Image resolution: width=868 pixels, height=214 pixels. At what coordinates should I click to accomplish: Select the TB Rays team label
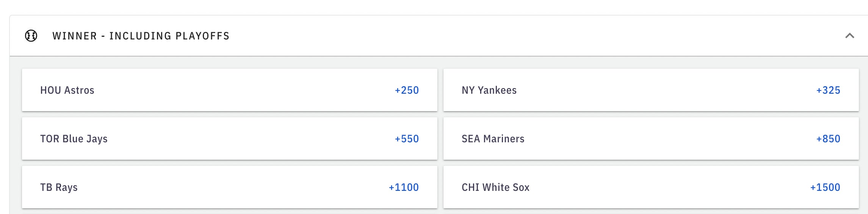[59, 187]
